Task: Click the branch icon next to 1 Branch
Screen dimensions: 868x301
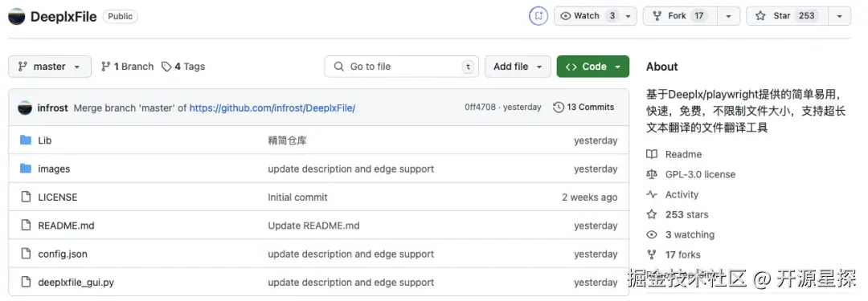Action: 105,67
